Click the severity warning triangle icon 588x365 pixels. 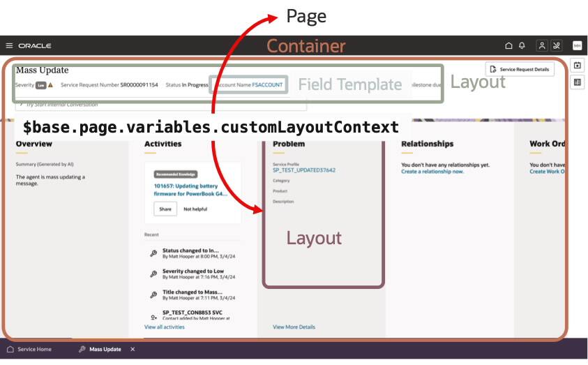click(51, 85)
